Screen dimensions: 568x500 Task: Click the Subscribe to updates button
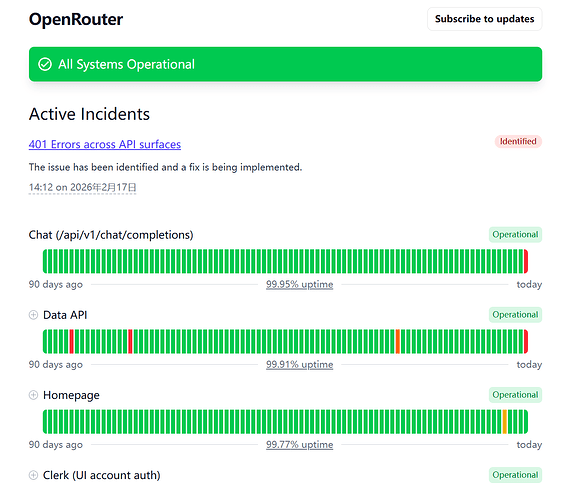[484, 19]
